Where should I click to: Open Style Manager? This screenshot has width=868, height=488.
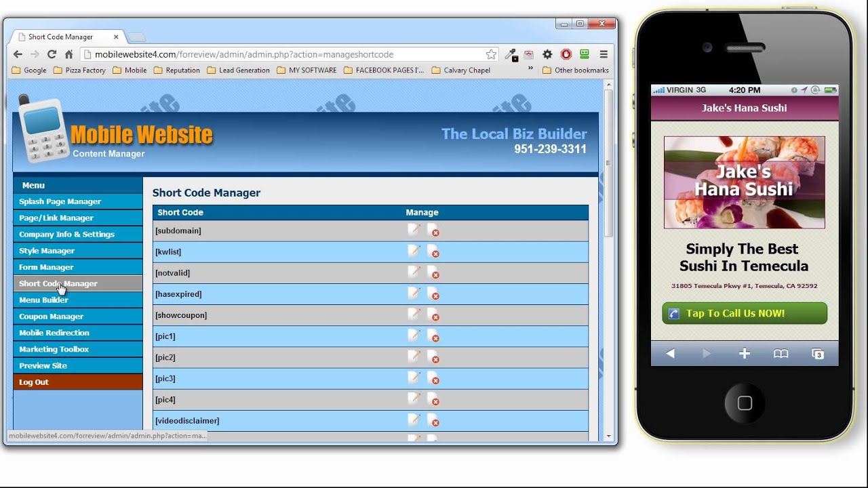pos(78,251)
